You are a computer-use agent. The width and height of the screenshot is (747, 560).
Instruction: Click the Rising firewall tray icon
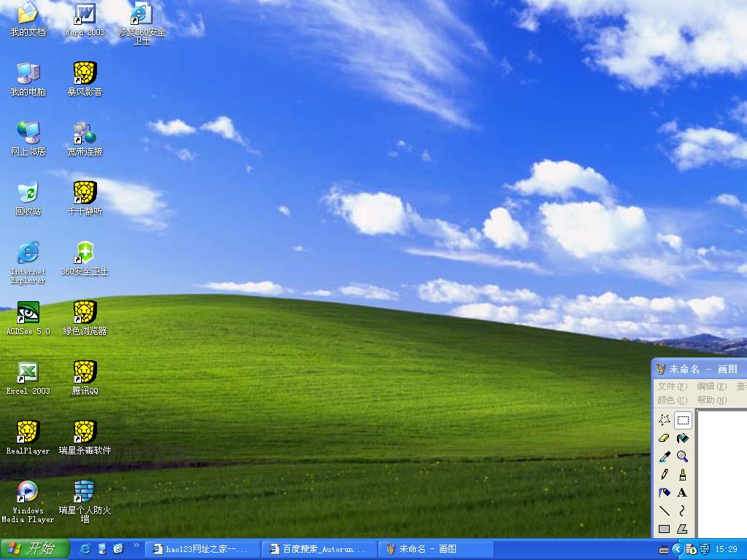[x=704, y=550]
